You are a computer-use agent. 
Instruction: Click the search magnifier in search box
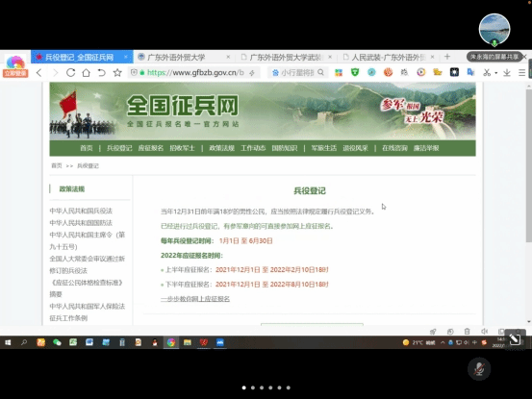320,72
